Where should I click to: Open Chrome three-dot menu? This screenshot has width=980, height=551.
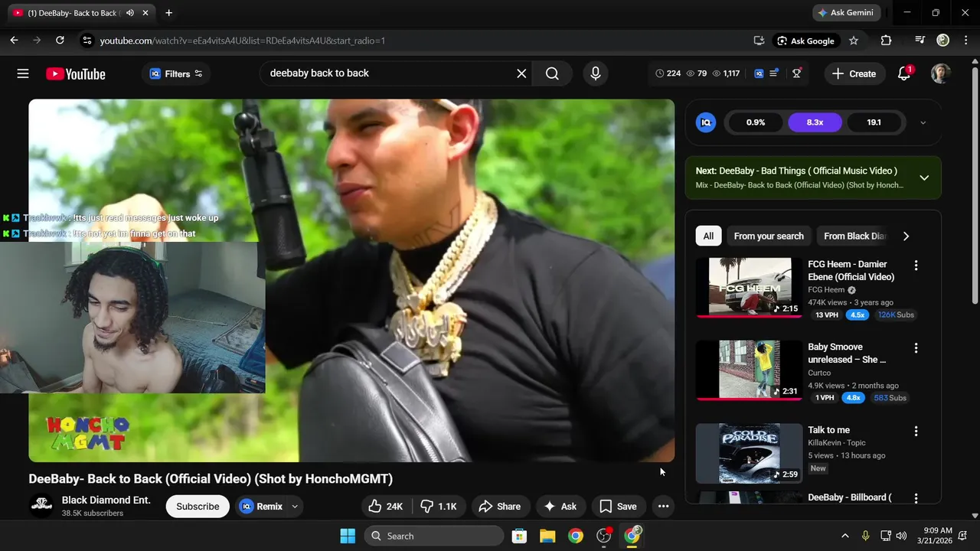965,41
